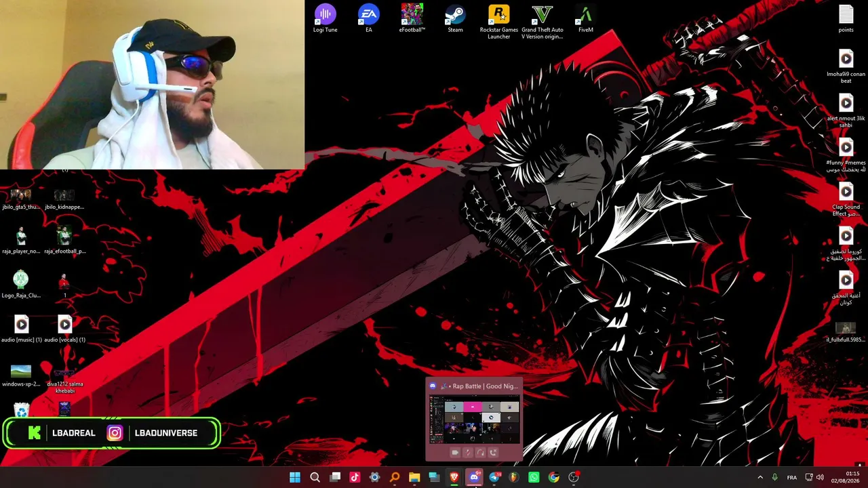Viewport: 868px width, 488px height.
Task: Select the 'jbilo_kidnappe...' image file
Action: tap(64, 199)
